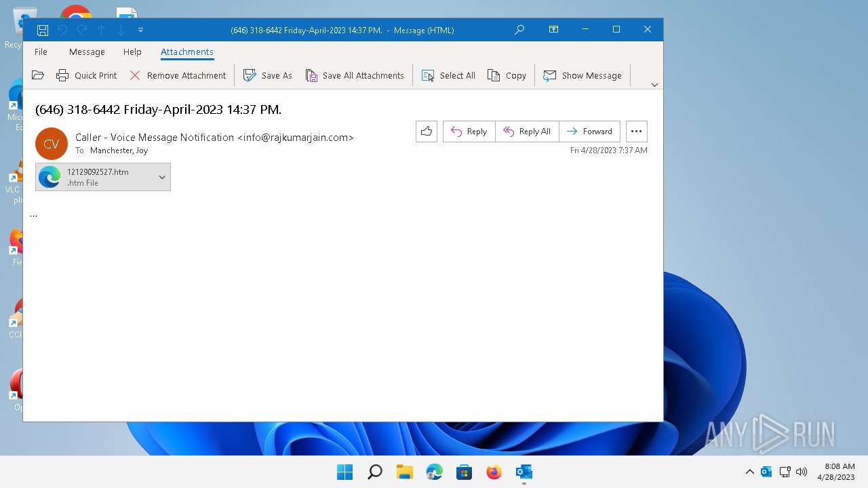
Task: Open Ribbon Display Options button
Action: (553, 30)
